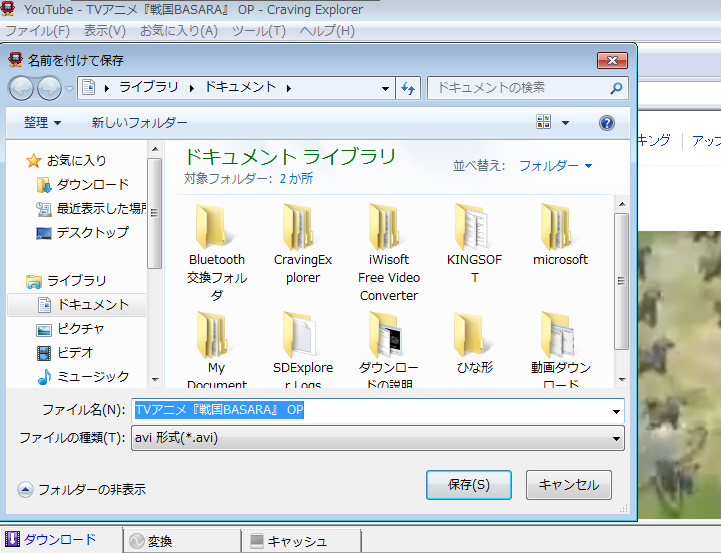Open the ツール(T) menu
721x553 pixels.
coord(258,31)
